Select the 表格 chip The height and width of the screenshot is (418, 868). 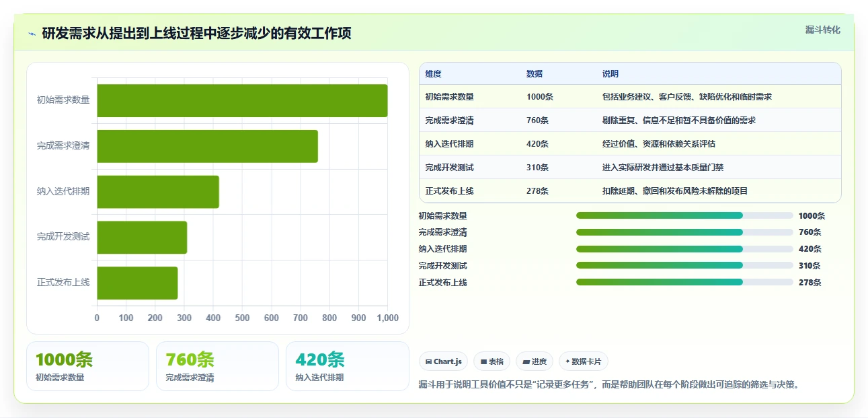[x=492, y=361]
